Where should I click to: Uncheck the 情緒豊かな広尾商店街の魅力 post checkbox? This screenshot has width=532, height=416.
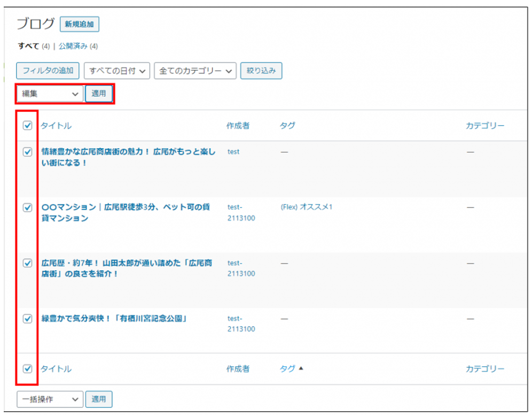28,152
